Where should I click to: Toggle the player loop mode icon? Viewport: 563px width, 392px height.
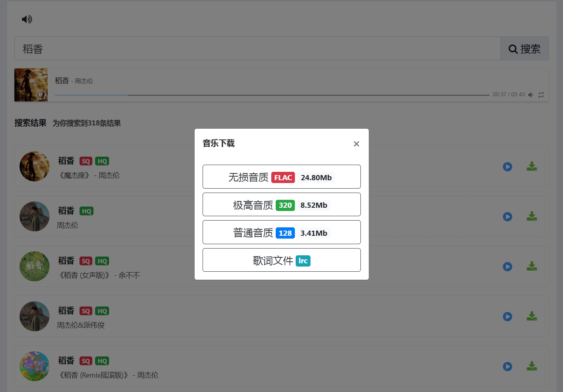(x=541, y=95)
